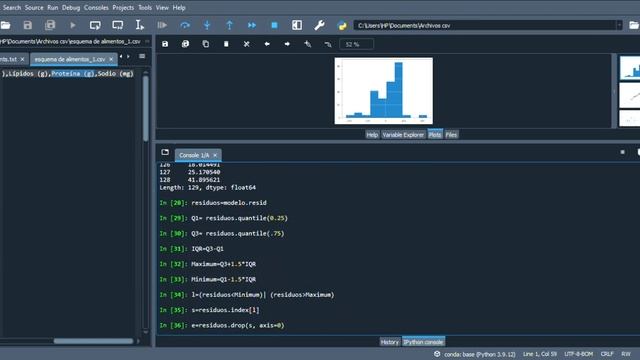Remove the current plot
Screen dimensions: 640x360
226,44
